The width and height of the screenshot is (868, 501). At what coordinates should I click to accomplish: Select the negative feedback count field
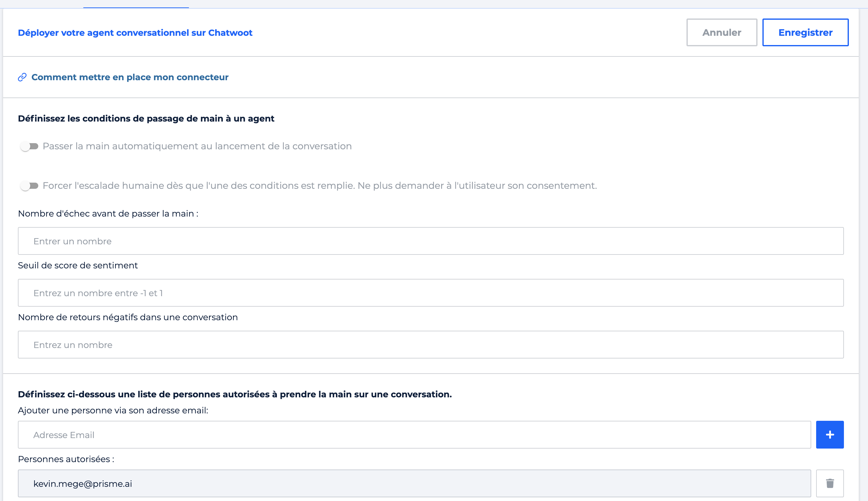(x=431, y=345)
